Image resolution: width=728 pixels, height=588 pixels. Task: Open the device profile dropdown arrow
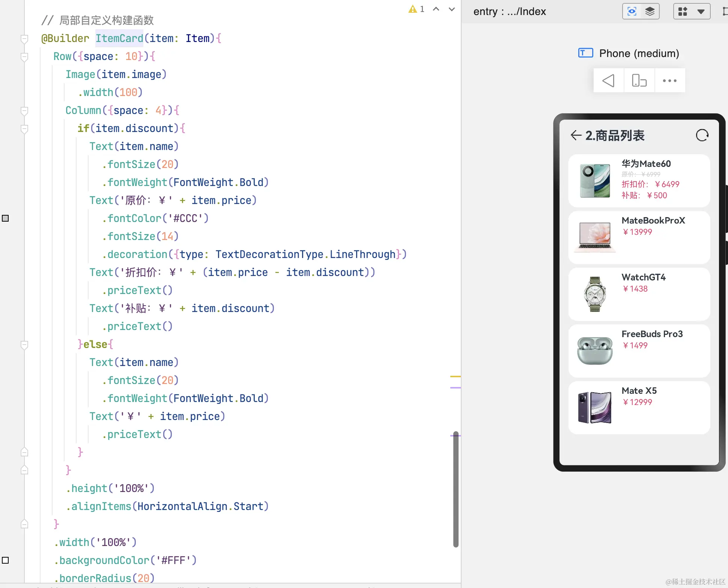coord(701,12)
